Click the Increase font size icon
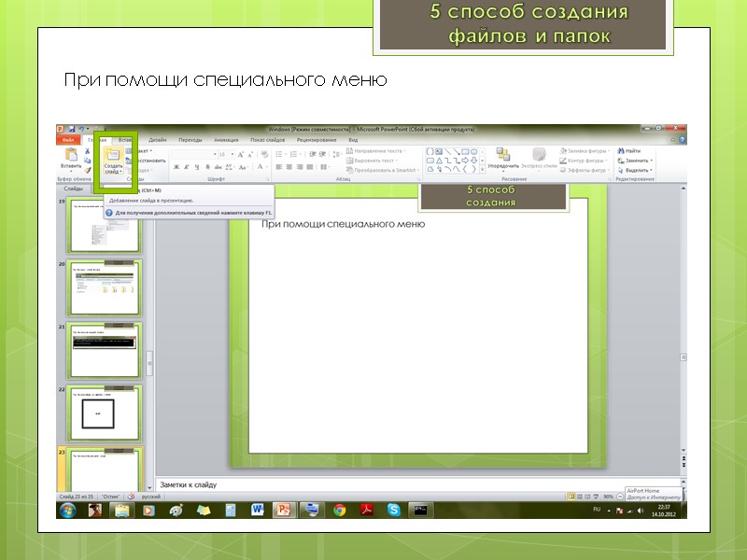The height and width of the screenshot is (560, 747). [241, 154]
